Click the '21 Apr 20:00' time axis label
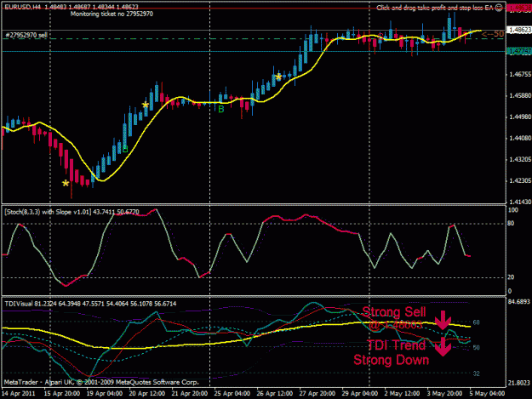The width and height of the screenshot is (532, 399). [189, 394]
